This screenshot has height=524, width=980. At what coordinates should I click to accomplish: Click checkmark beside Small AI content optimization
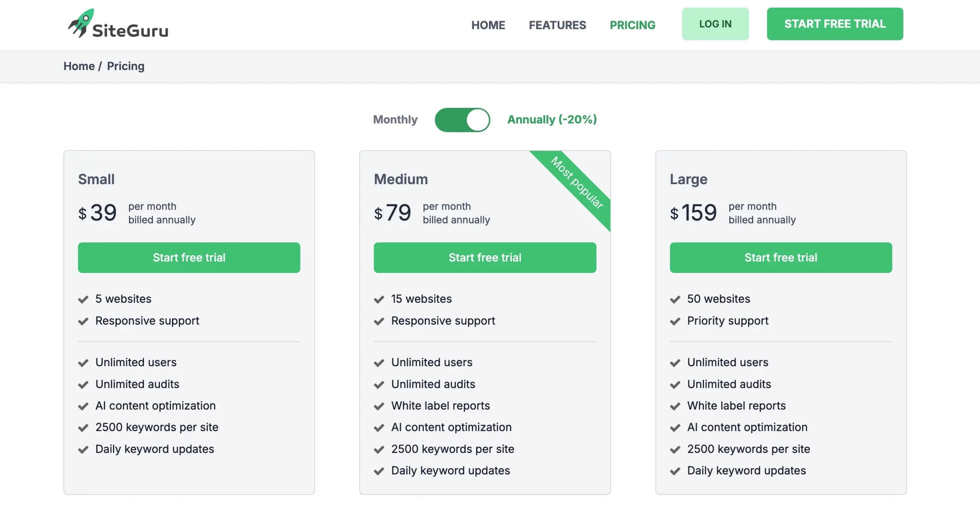pyautogui.click(x=83, y=406)
